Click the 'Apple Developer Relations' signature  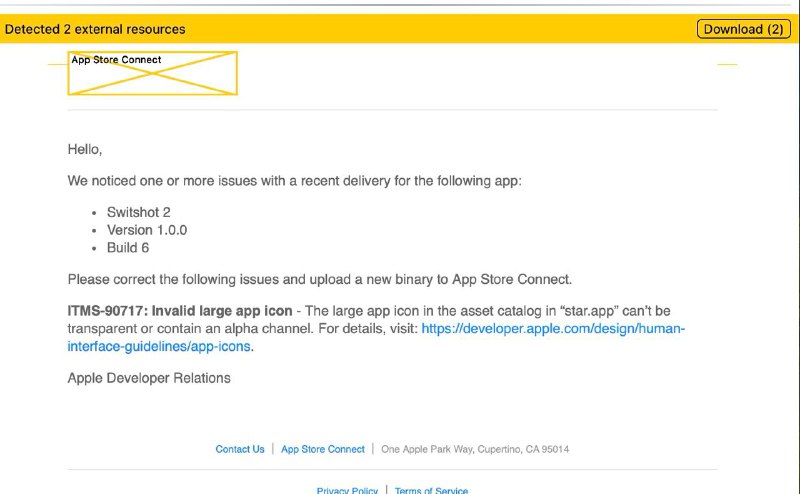149,378
